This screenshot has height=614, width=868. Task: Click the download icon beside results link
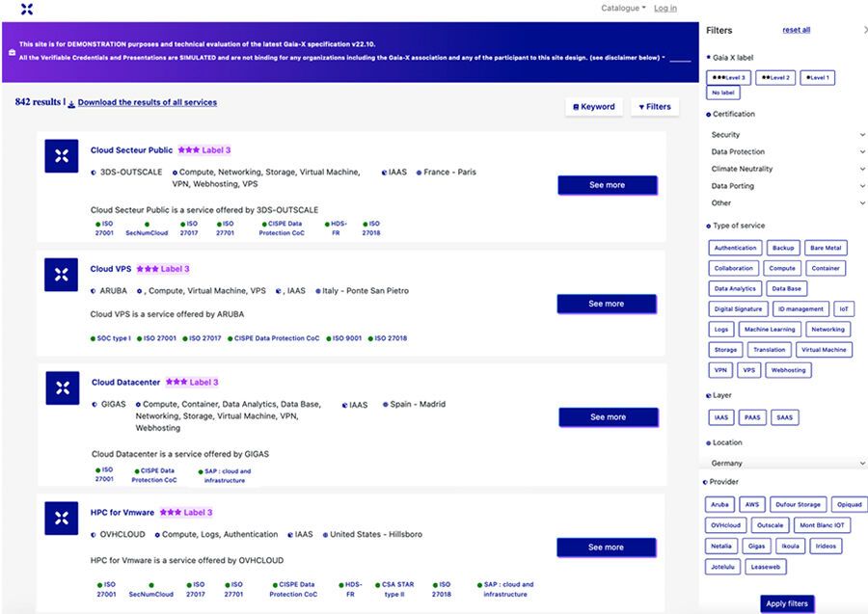(71, 103)
